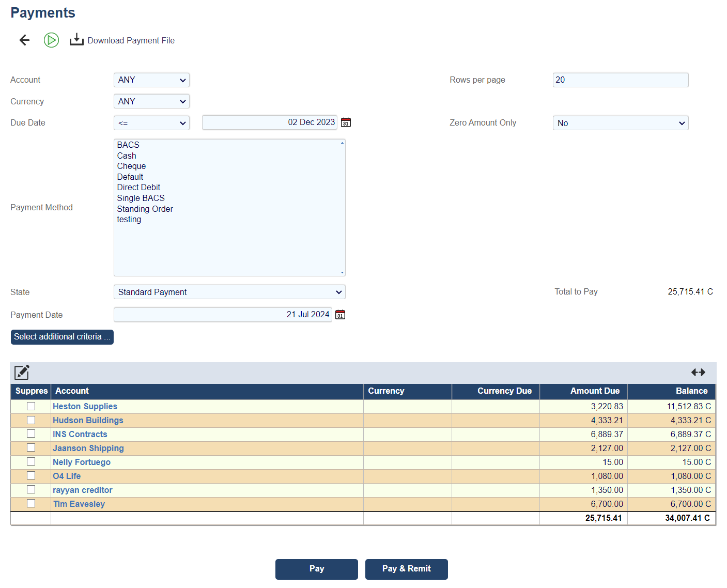
Task: Select Standing Order in Payment Method list
Action: [x=145, y=209]
